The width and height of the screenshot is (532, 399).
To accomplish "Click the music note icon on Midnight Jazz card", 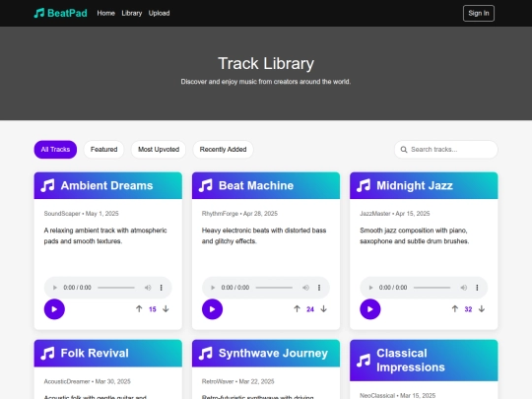I will 364,185.
